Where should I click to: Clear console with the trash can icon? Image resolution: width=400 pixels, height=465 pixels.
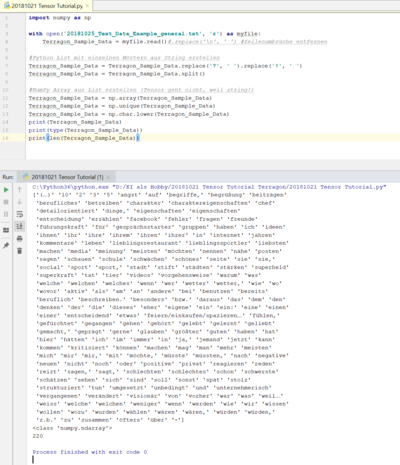(20, 251)
